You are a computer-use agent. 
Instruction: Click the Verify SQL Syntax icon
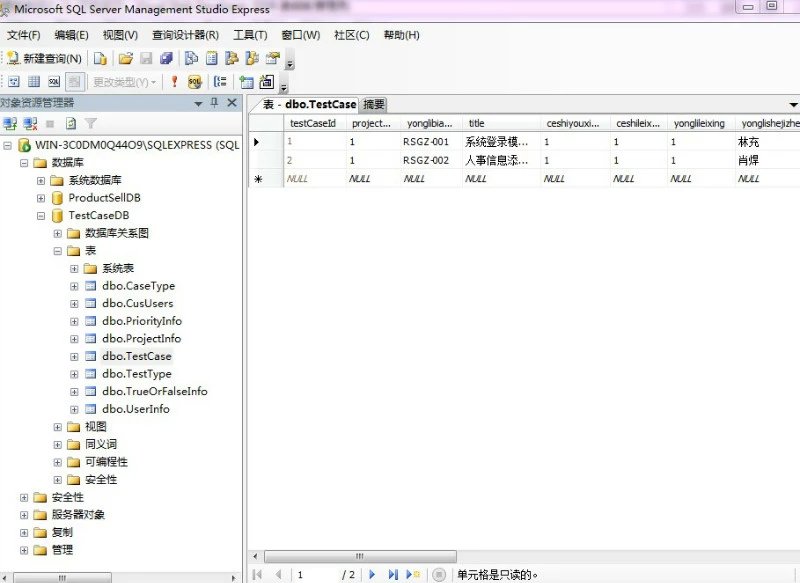pyautogui.click(x=194, y=82)
